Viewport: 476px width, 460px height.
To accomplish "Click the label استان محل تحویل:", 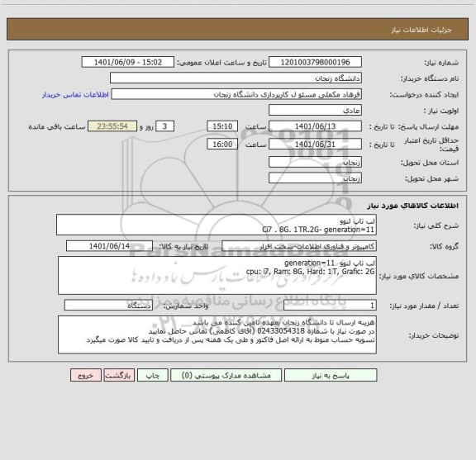I will tap(430, 163).
